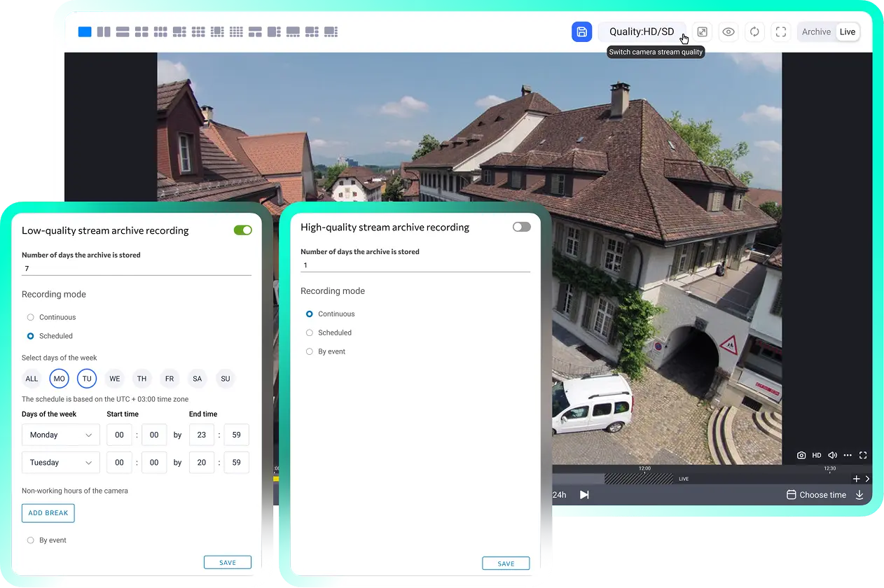Switch to the Archive tab

pyautogui.click(x=816, y=32)
